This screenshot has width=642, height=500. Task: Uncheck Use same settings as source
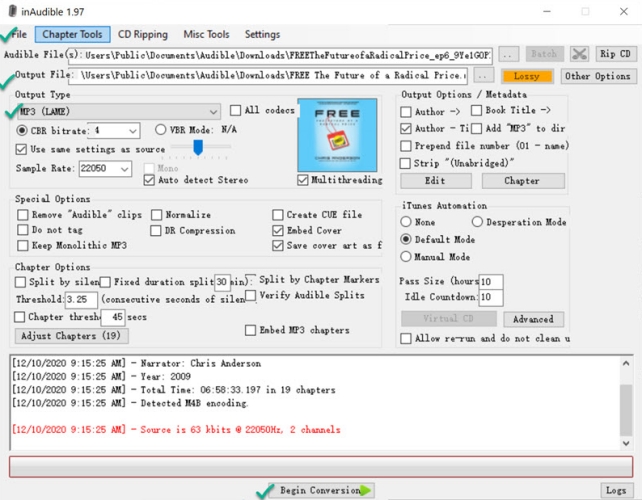pos(21,149)
